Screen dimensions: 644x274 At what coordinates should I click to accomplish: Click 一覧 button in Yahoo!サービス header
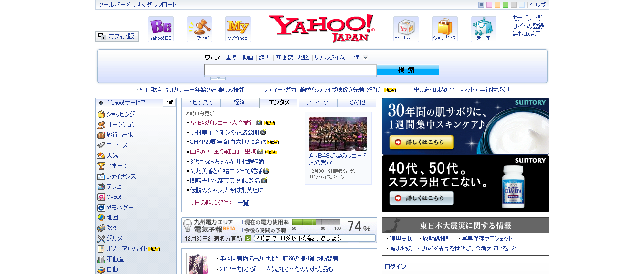pyautogui.click(x=169, y=102)
